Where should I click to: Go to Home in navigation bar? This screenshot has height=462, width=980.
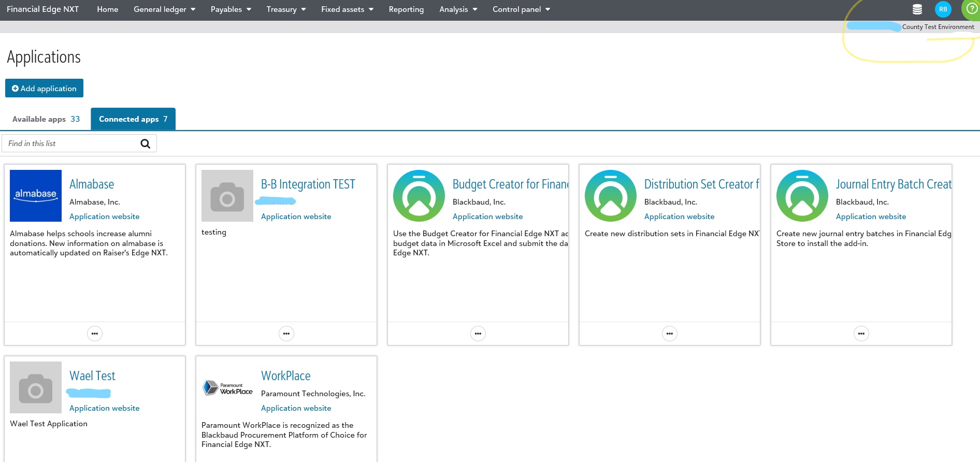click(108, 9)
